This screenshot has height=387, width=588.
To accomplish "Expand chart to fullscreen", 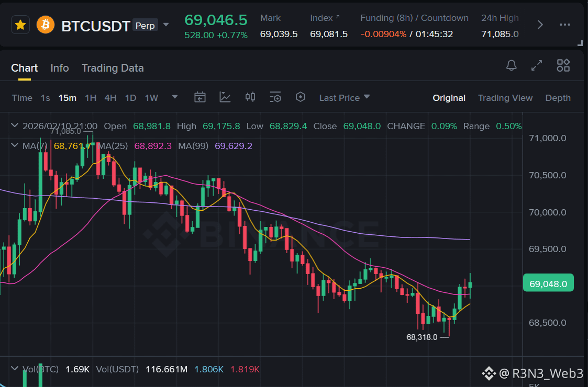I will [x=537, y=65].
